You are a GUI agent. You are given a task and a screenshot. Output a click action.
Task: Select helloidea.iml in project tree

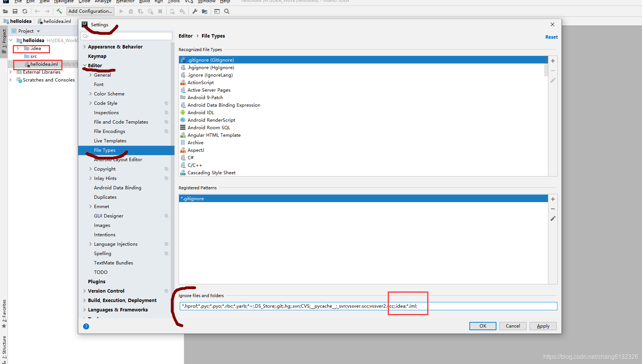click(44, 64)
